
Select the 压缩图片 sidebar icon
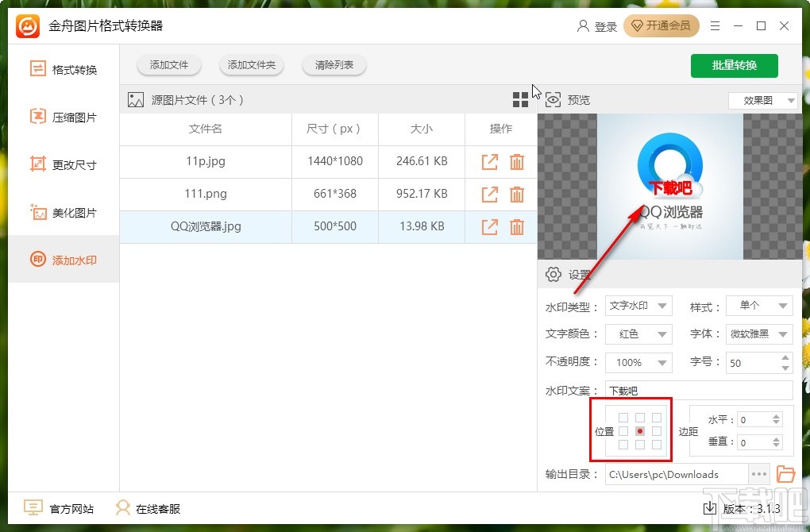tap(37, 117)
